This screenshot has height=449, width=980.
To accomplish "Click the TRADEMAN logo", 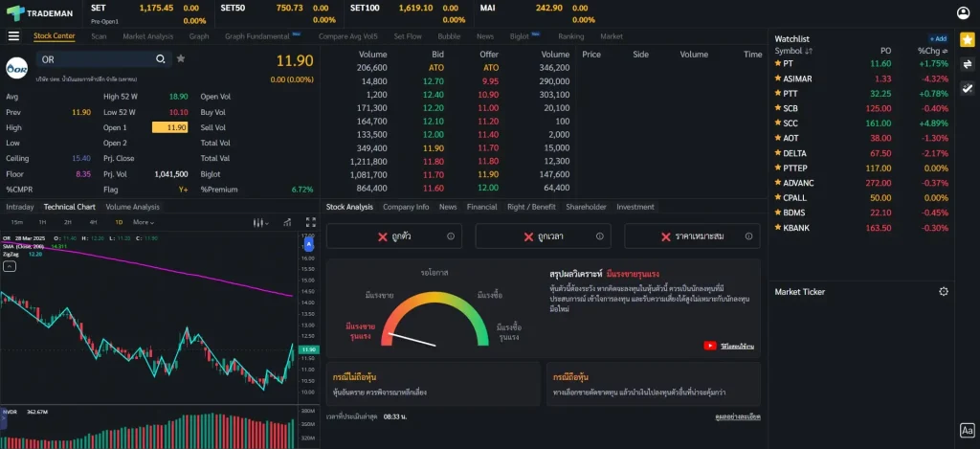I will 39,12.
